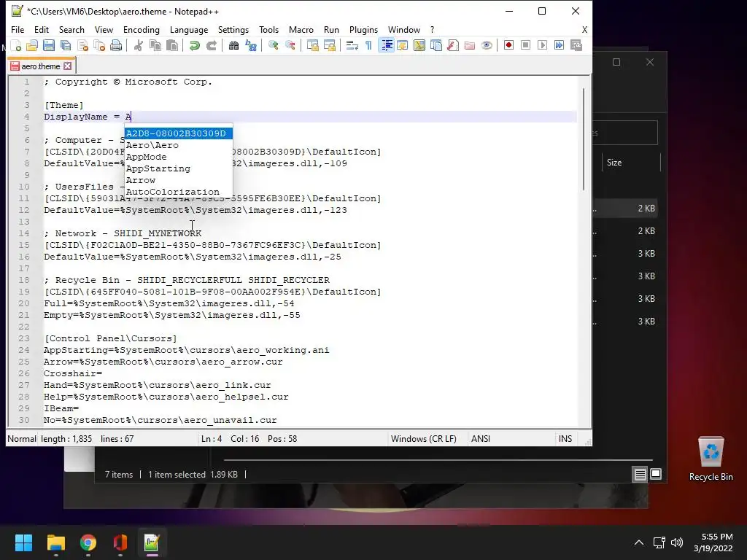Open Find with the binoculars icon
747x560 pixels.
[234, 45]
